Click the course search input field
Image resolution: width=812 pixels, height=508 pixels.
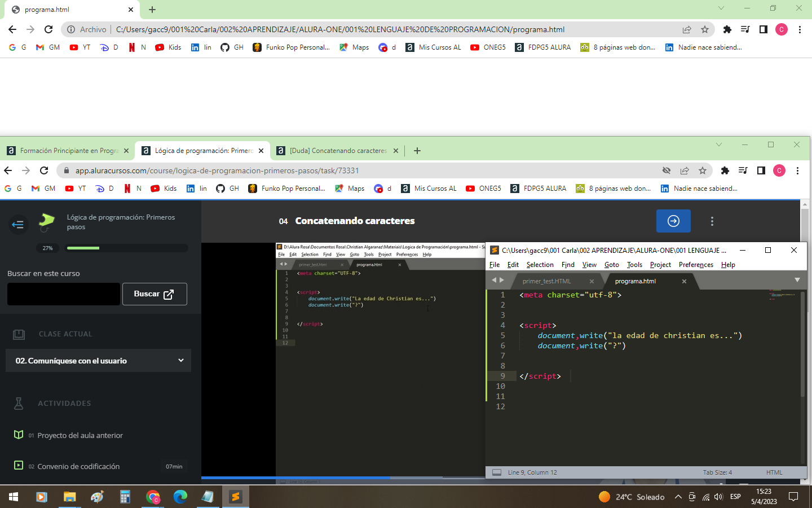[x=64, y=294]
